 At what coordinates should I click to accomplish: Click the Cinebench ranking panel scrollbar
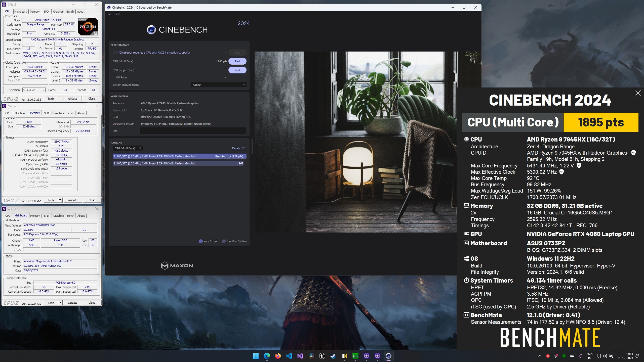coord(252,146)
